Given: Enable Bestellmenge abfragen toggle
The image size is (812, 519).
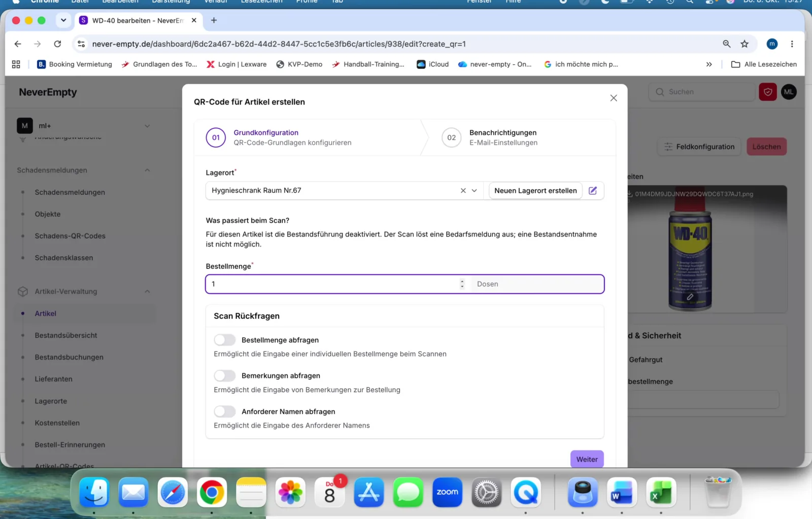Looking at the screenshot, I should pos(225,340).
